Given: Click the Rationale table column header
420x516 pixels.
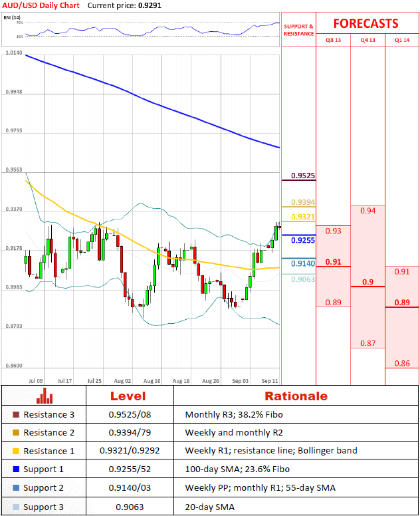Looking at the screenshot, I should [x=296, y=396].
